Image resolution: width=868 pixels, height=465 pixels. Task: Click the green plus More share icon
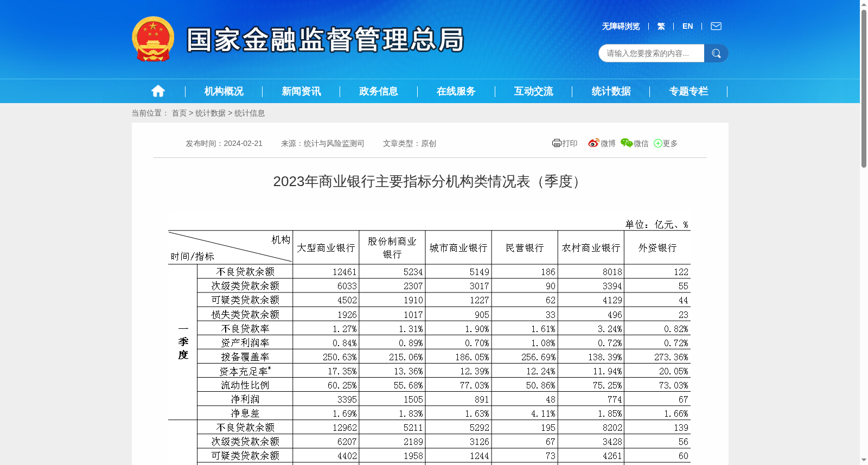coord(658,143)
